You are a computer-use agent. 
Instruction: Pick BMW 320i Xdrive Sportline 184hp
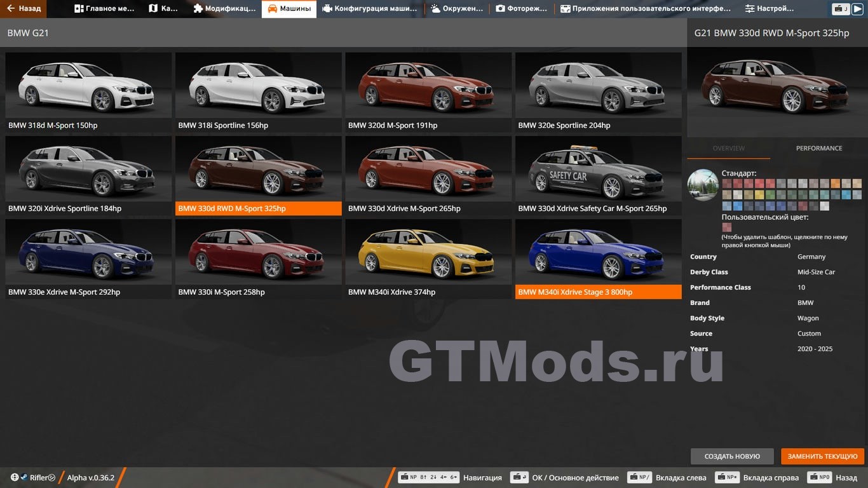coord(88,176)
